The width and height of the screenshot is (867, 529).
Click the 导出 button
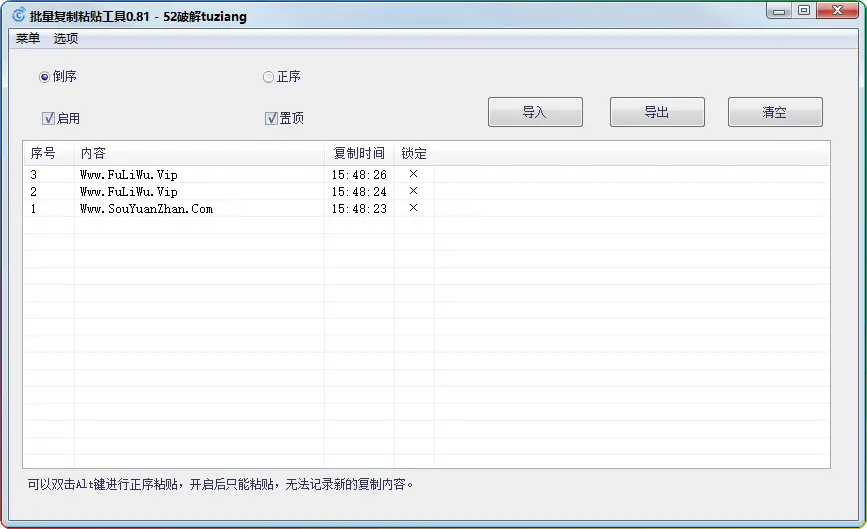pos(657,112)
